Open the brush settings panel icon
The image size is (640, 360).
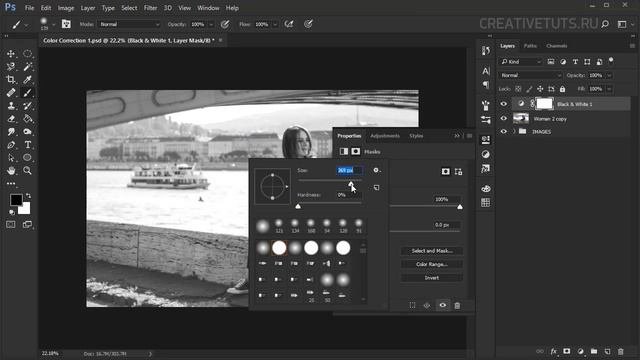(x=66, y=24)
